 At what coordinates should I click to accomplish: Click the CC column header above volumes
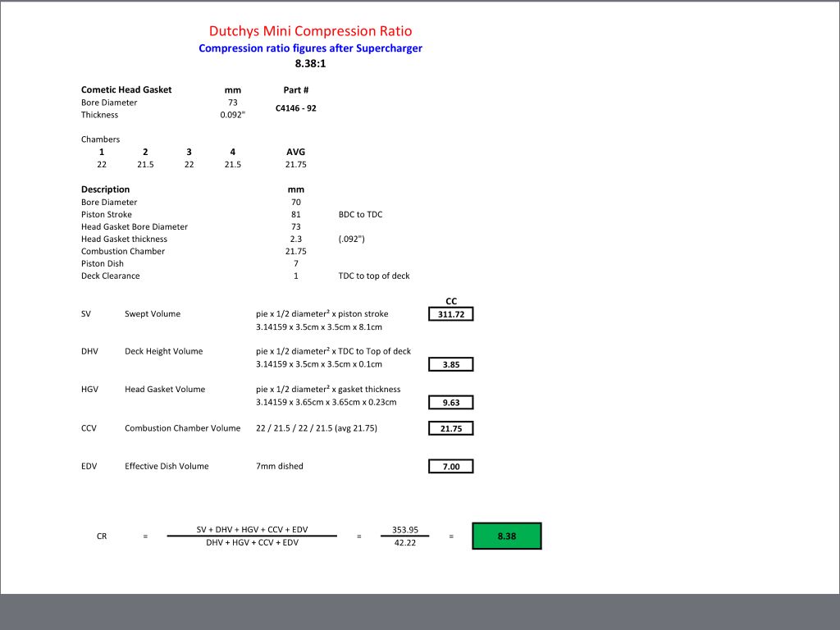click(450, 301)
